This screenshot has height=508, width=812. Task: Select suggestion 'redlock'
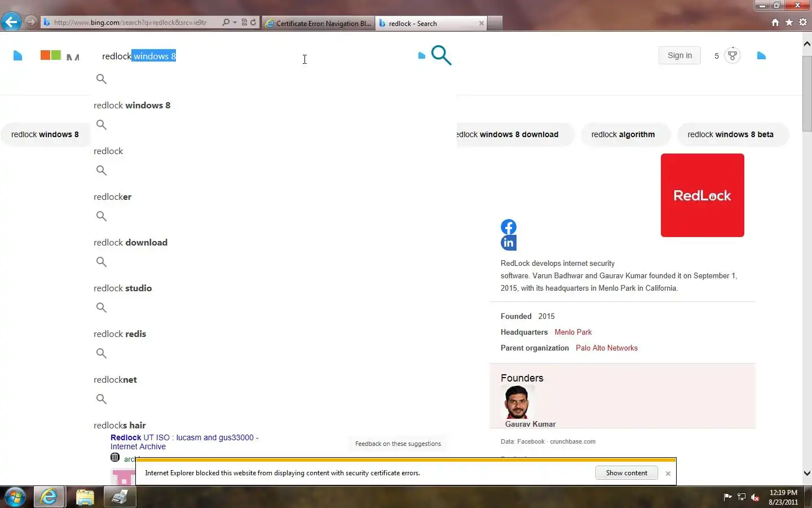point(108,151)
